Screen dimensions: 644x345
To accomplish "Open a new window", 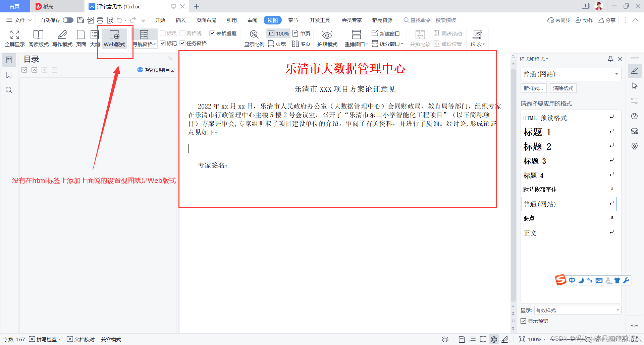I will pyautogui.click(x=386, y=33).
